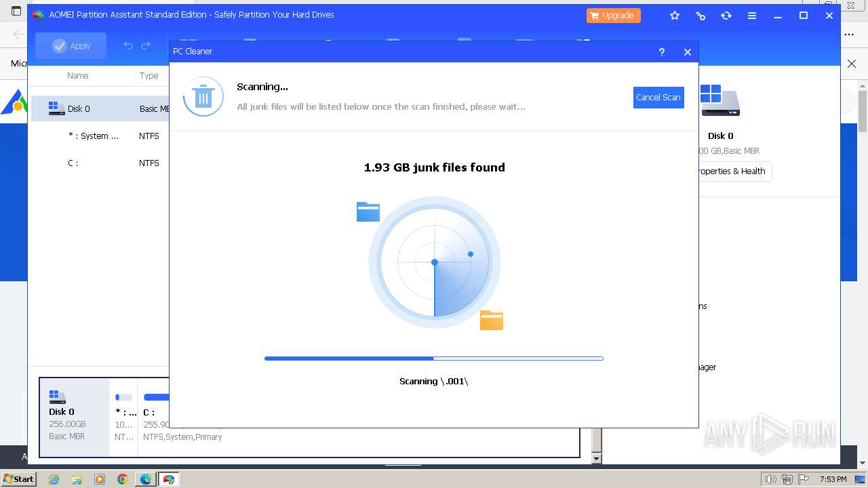
Task: Switch to Microsoft Edge in taskbar
Action: pyautogui.click(x=146, y=479)
